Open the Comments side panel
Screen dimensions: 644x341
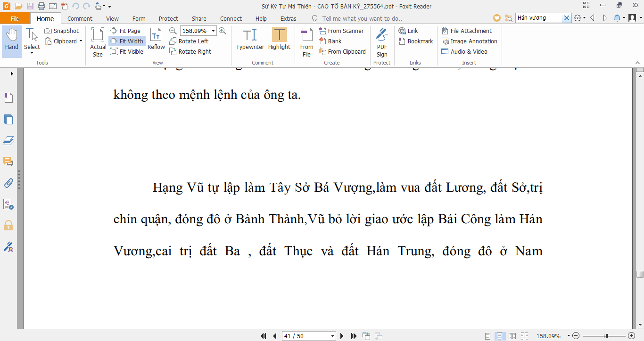[x=8, y=162]
